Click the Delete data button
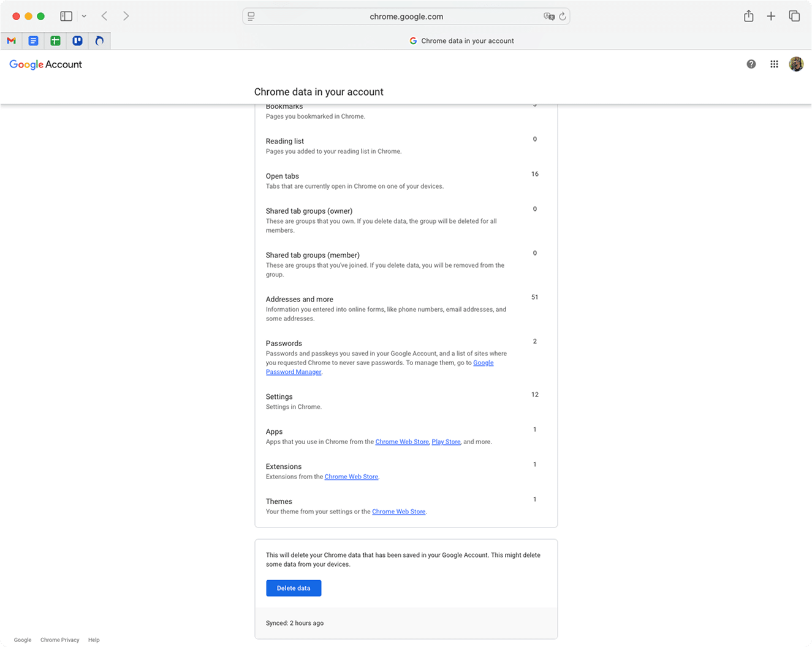812x647 pixels. [294, 588]
